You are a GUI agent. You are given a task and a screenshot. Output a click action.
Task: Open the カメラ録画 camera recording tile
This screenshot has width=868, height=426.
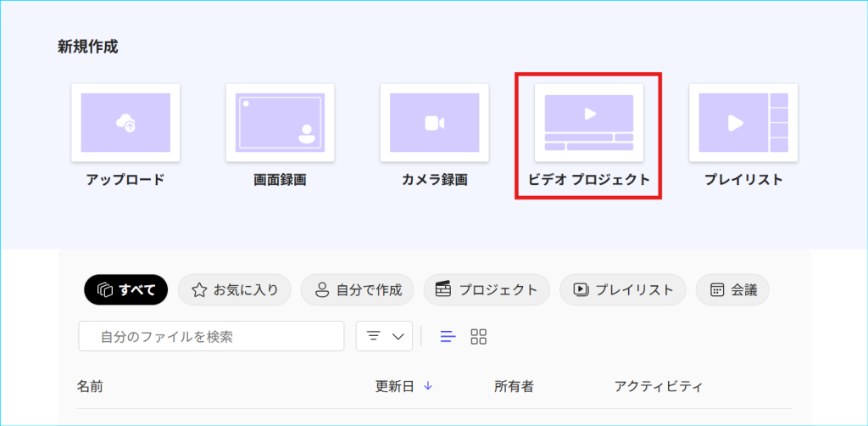[x=434, y=123]
